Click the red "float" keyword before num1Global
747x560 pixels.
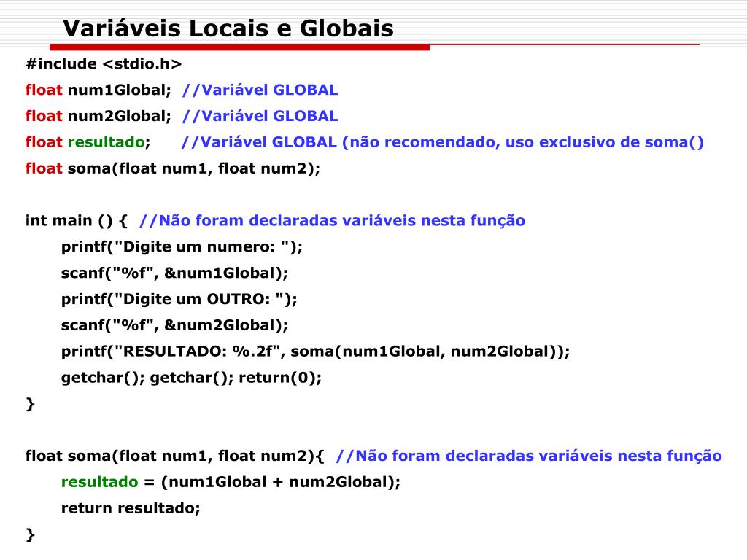pos(44,90)
